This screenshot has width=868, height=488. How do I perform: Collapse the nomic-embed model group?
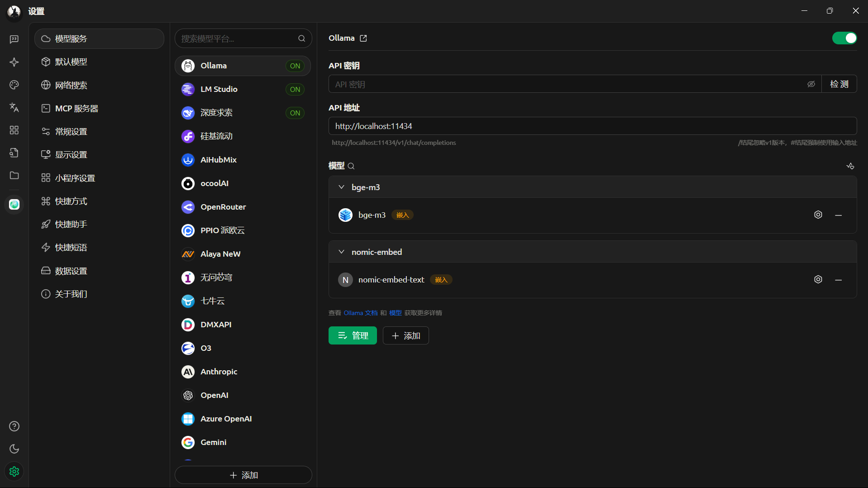[x=342, y=252]
